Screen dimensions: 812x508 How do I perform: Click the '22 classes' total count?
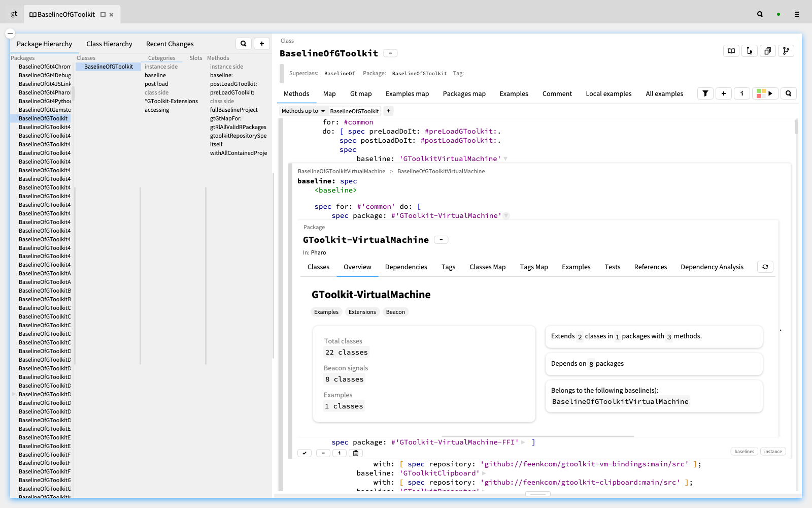pyautogui.click(x=347, y=353)
